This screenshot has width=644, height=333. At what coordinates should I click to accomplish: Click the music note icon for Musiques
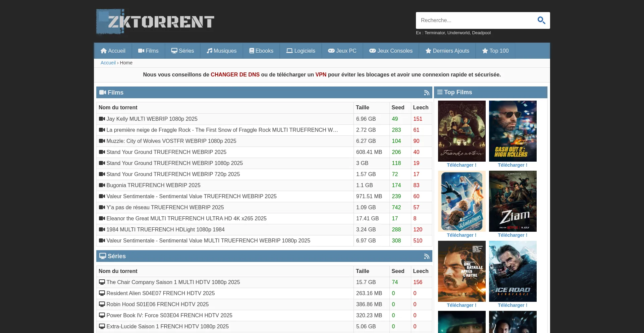[210, 51]
